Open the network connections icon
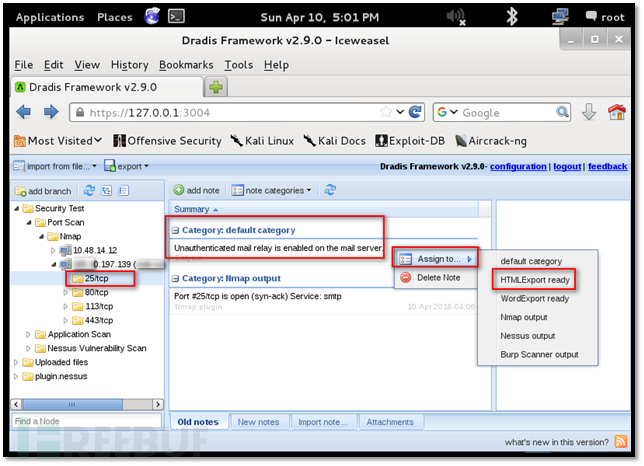644x466 pixels. point(560,16)
